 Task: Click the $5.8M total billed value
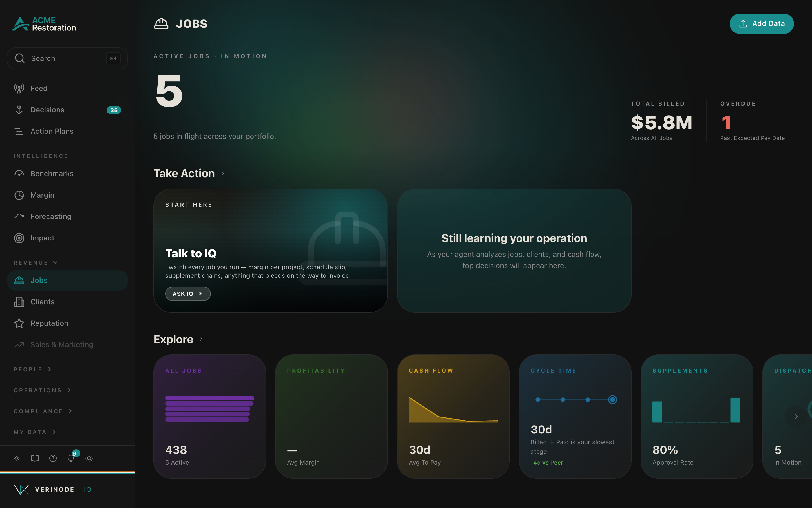click(662, 123)
